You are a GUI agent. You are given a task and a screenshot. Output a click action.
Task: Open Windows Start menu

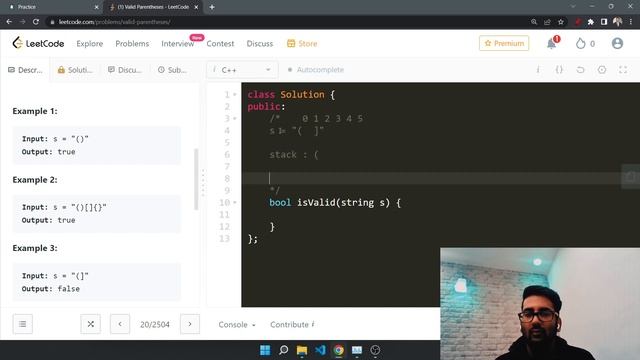tap(265, 350)
